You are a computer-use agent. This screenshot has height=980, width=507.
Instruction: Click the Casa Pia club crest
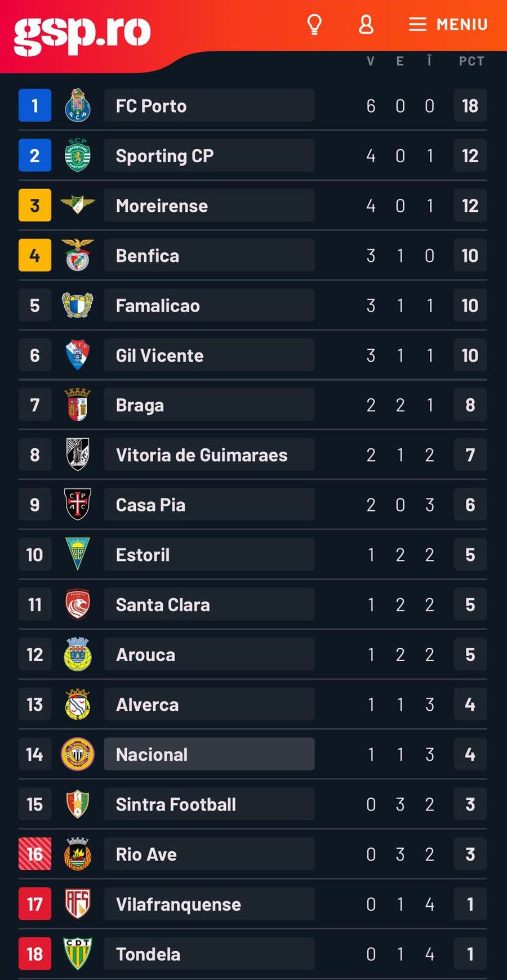click(x=78, y=505)
